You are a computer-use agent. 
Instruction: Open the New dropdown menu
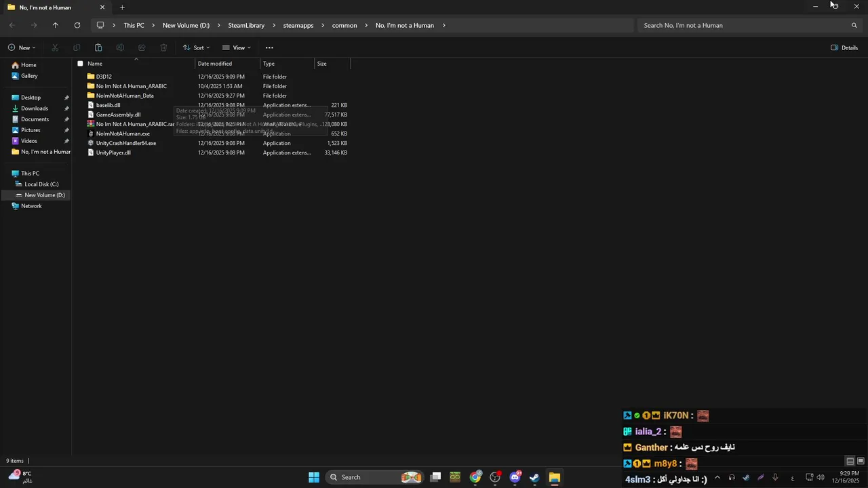click(x=22, y=47)
